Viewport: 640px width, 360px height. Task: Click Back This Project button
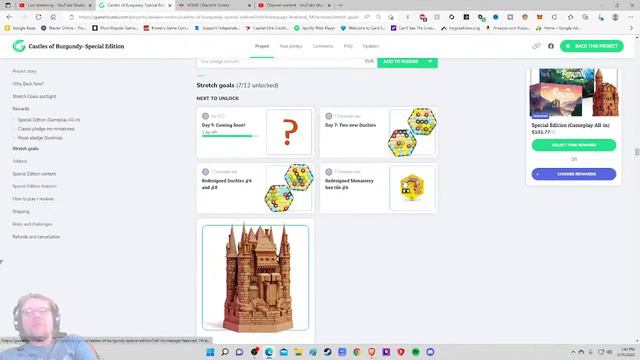[x=592, y=46]
